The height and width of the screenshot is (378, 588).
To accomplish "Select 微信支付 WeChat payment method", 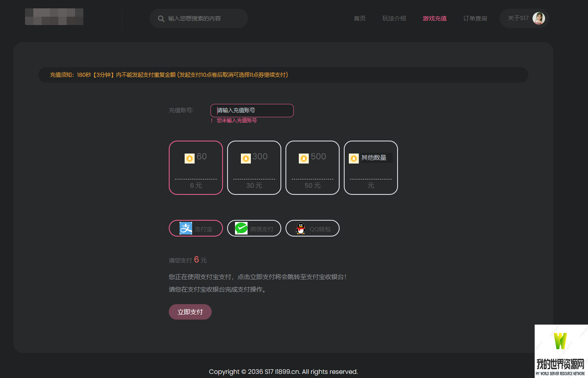I will click(254, 228).
